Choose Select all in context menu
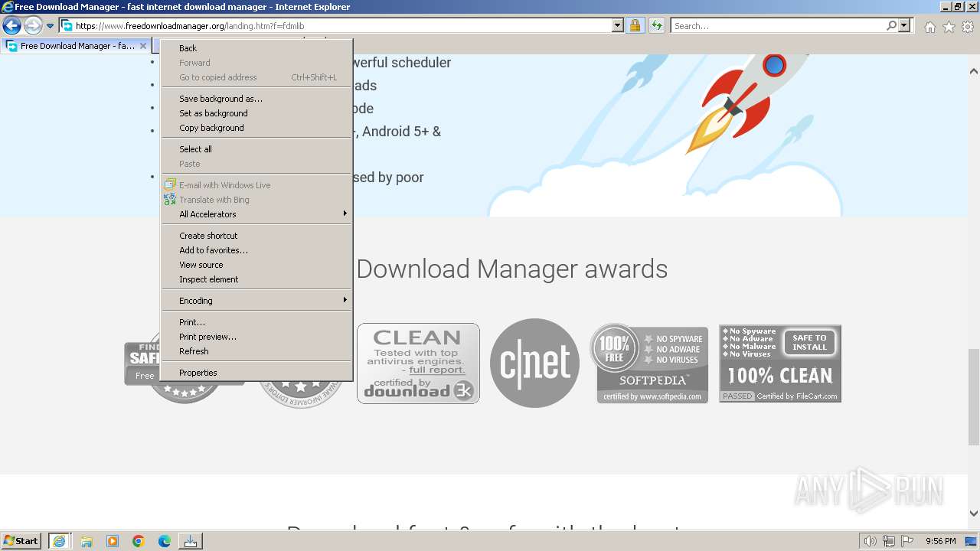 pos(256,149)
